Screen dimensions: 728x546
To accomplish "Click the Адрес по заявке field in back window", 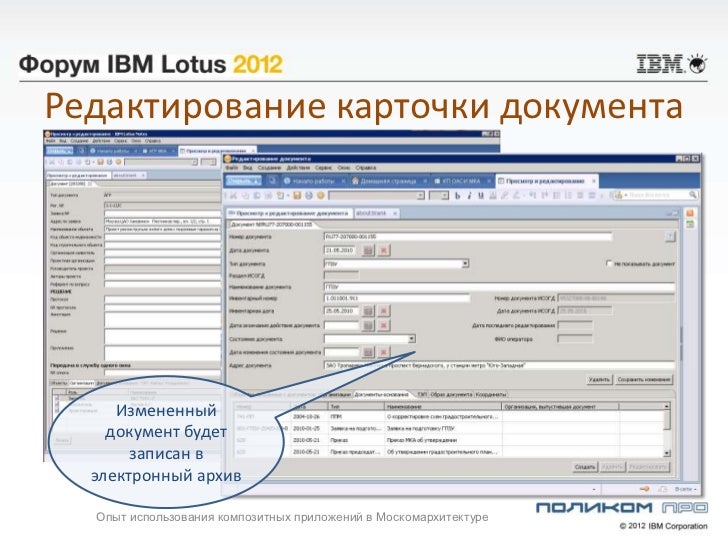I will pos(162,221).
